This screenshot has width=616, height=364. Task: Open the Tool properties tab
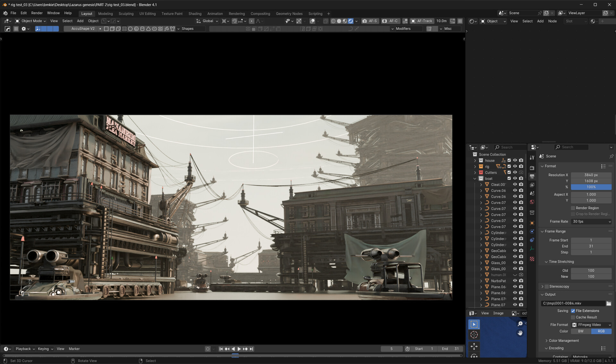(x=532, y=157)
